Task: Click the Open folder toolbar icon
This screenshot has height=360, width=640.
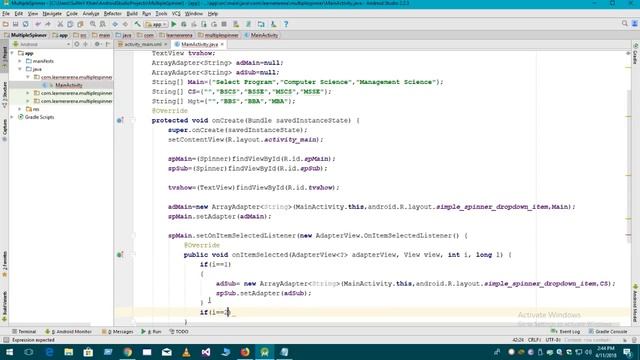Action: pos(6,24)
